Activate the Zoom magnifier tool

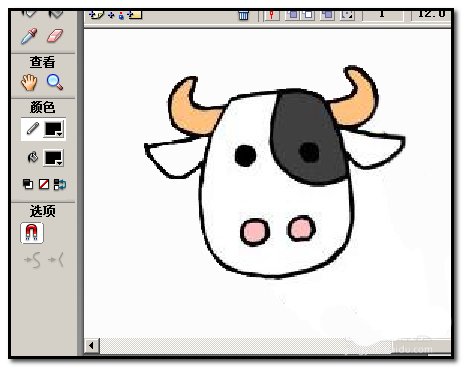pos(55,82)
